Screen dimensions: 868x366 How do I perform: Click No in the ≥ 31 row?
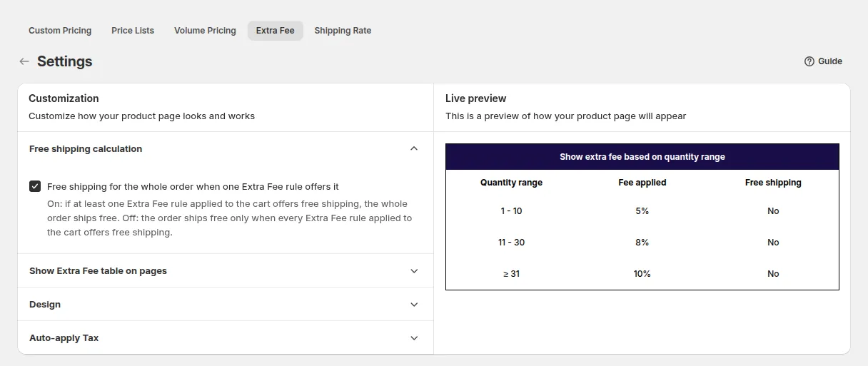pyautogui.click(x=773, y=274)
